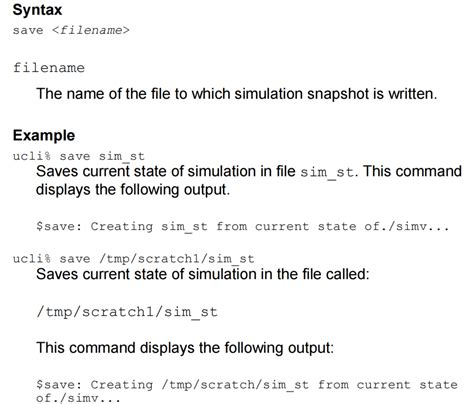This screenshot has height=404, width=474.
Task: Click the text displays the following output.
Action: click(133, 190)
